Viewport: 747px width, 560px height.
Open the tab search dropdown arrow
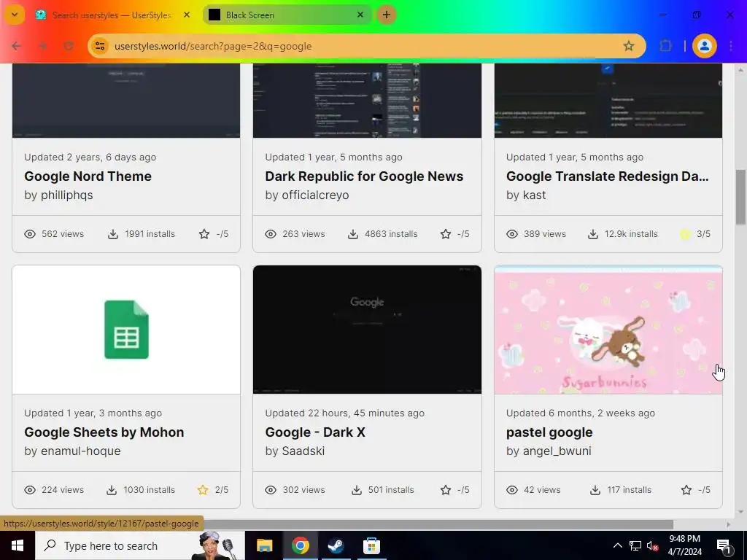15,15
